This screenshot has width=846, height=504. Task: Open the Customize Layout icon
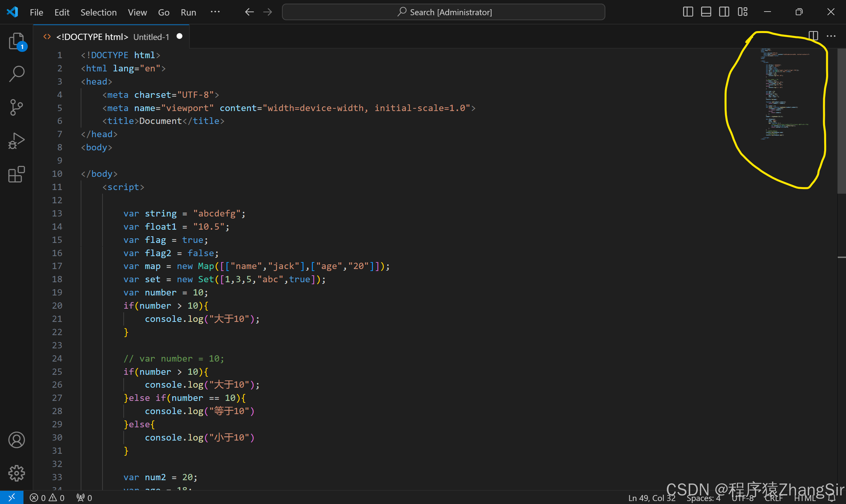point(743,12)
